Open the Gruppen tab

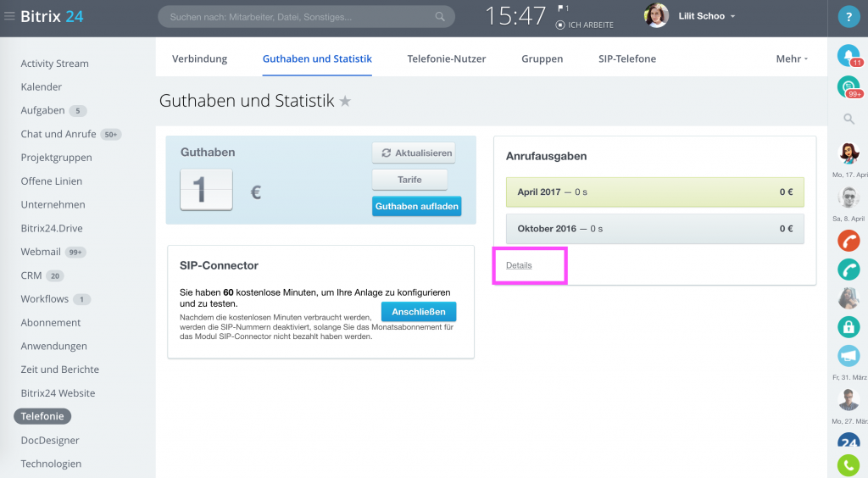pos(542,58)
